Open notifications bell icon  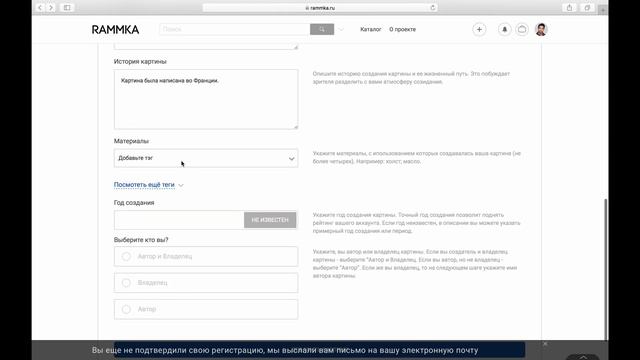click(504, 29)
